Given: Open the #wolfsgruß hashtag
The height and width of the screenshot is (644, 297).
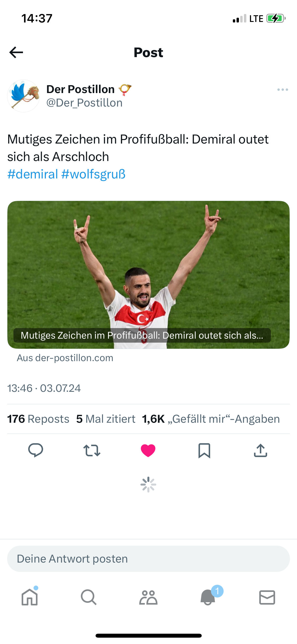Looking at the screenshot, I should pyautogui.click(x=93, y=174).
